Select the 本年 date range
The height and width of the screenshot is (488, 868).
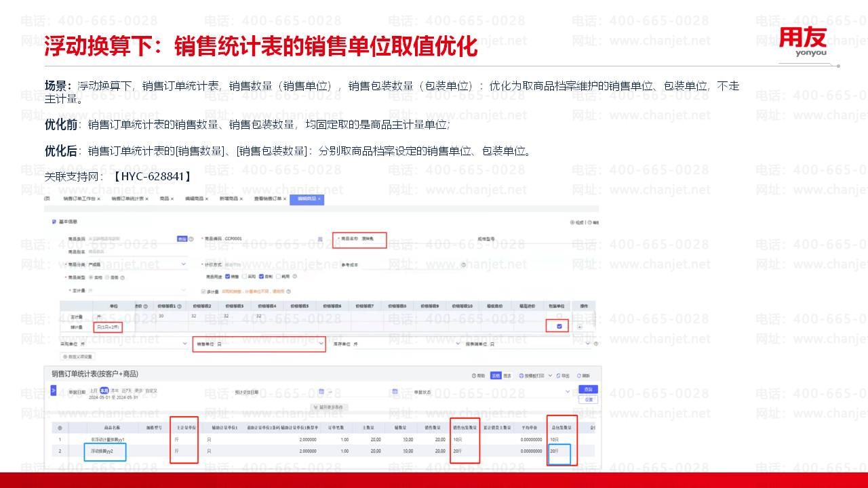pyautogui.click(x=115, y=390)
